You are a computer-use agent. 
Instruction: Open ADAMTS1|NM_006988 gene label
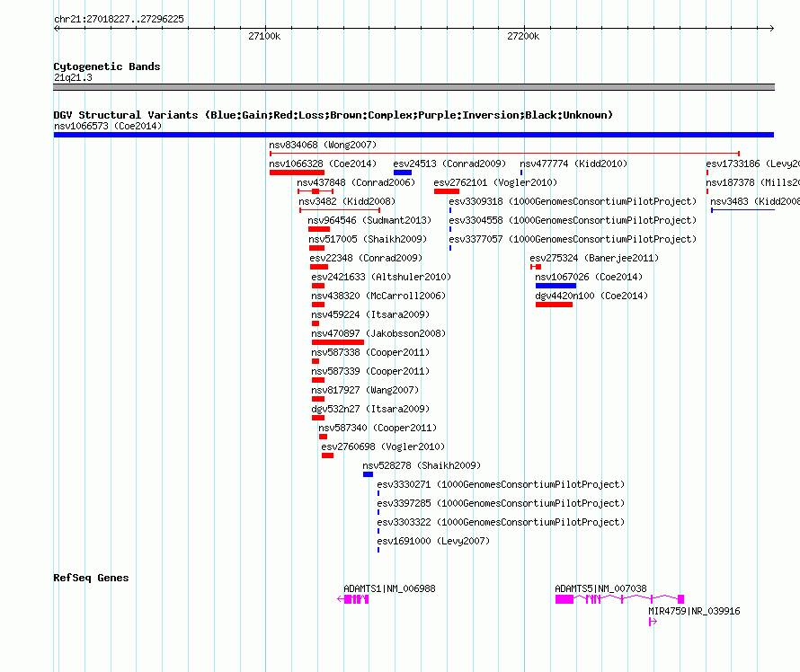[389, 588]
